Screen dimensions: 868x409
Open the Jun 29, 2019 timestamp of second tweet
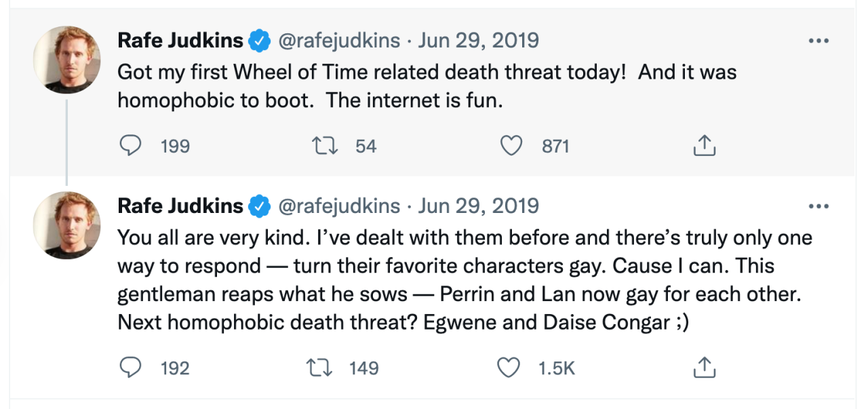click(x=478, y=206)
